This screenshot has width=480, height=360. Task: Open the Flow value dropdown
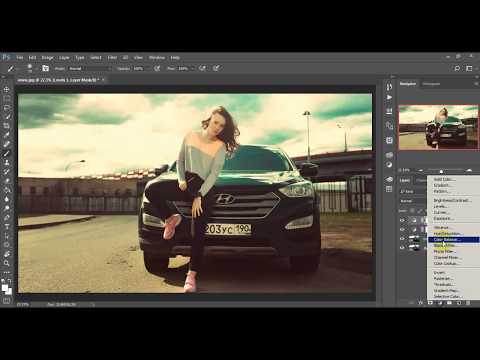(x=185, y=68)
